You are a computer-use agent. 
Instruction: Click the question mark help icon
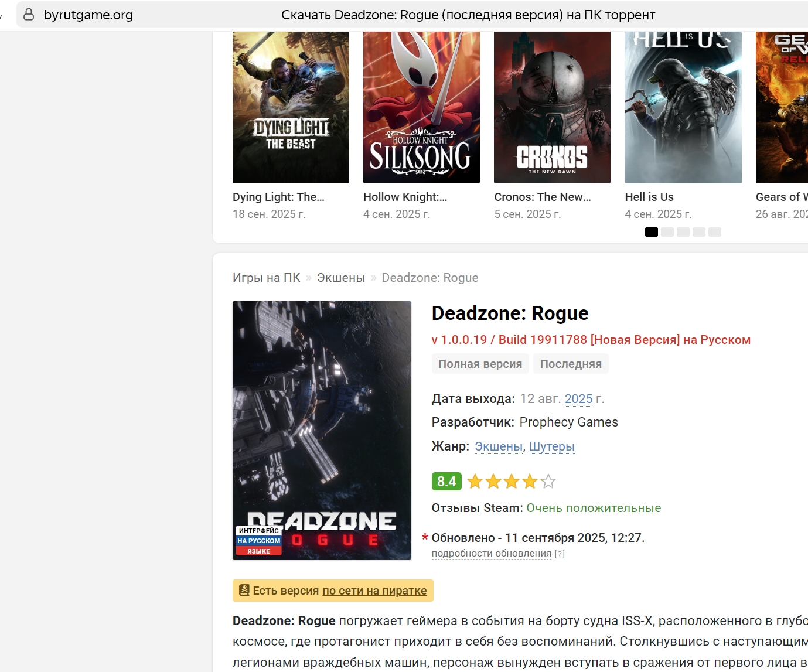[560, 554]
